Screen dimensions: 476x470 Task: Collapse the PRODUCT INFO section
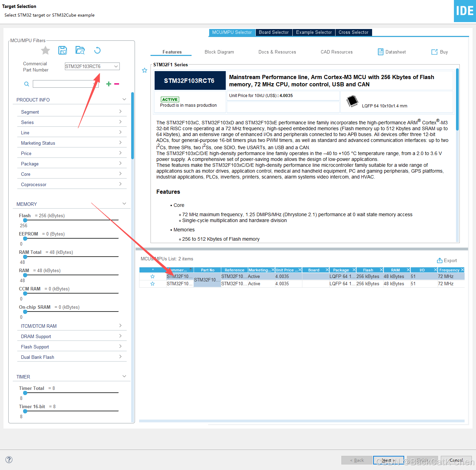124,99
